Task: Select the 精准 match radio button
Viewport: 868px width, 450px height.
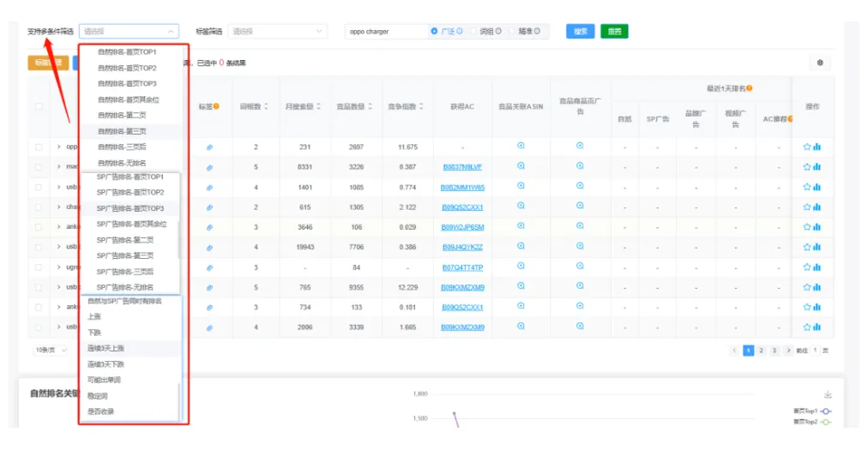Action: tap(512, 32)
